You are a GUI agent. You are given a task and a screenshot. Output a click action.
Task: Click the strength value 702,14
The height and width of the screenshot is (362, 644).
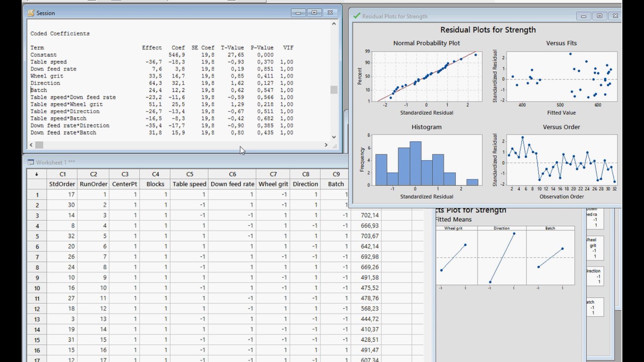click(366, 215)
